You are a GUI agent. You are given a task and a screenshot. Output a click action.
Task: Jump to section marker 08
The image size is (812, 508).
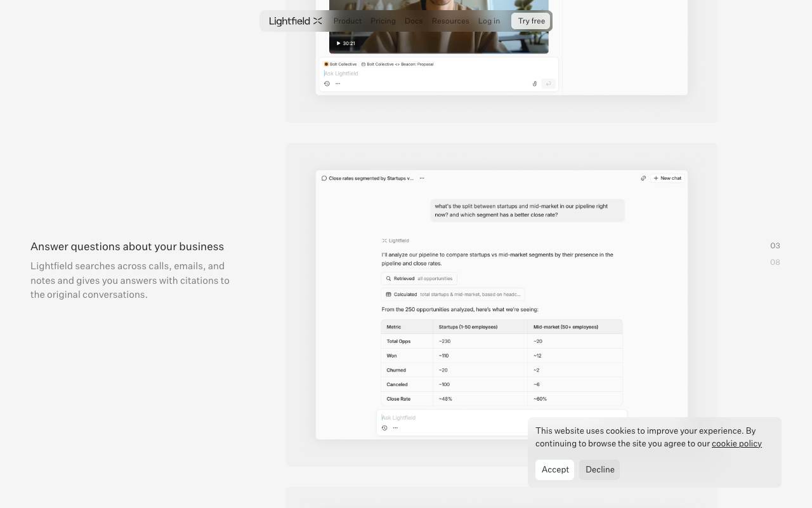pos(775,262)
